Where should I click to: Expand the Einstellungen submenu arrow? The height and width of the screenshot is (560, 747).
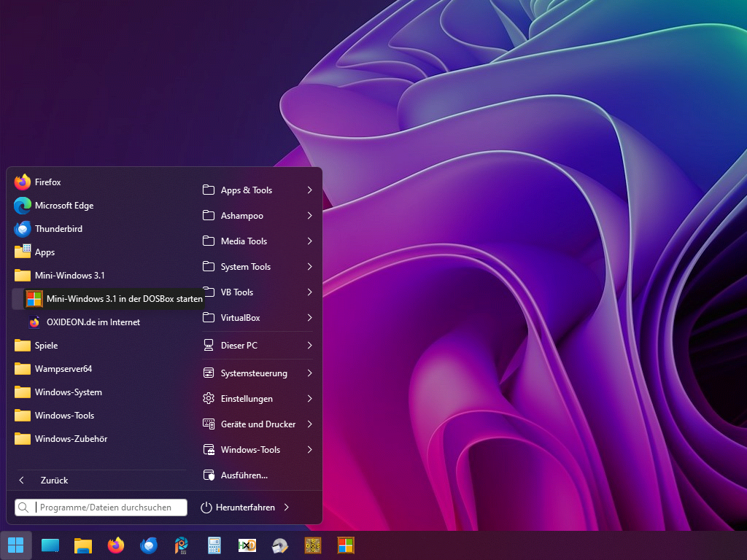coord(309,399)
